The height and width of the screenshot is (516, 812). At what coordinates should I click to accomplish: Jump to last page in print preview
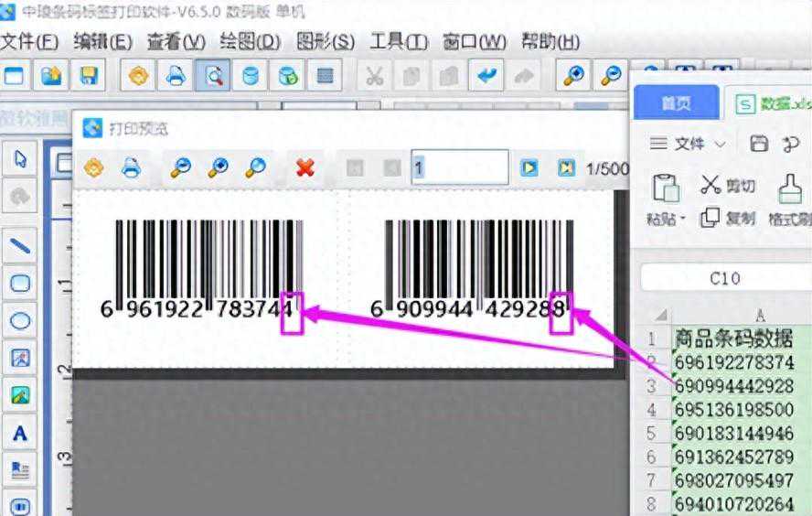click(x=566, y=167)
